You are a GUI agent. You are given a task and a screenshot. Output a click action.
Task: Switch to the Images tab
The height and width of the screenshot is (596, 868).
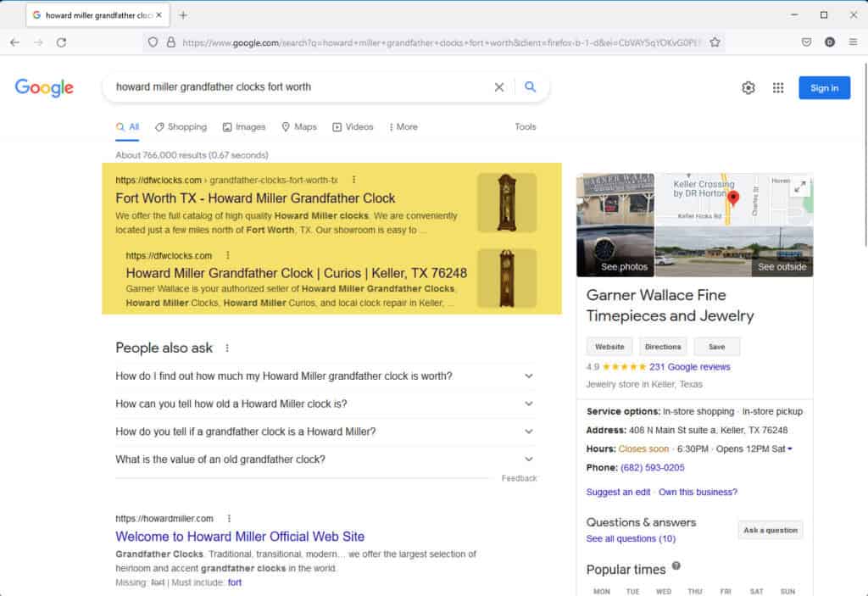(x=244, y=127)
